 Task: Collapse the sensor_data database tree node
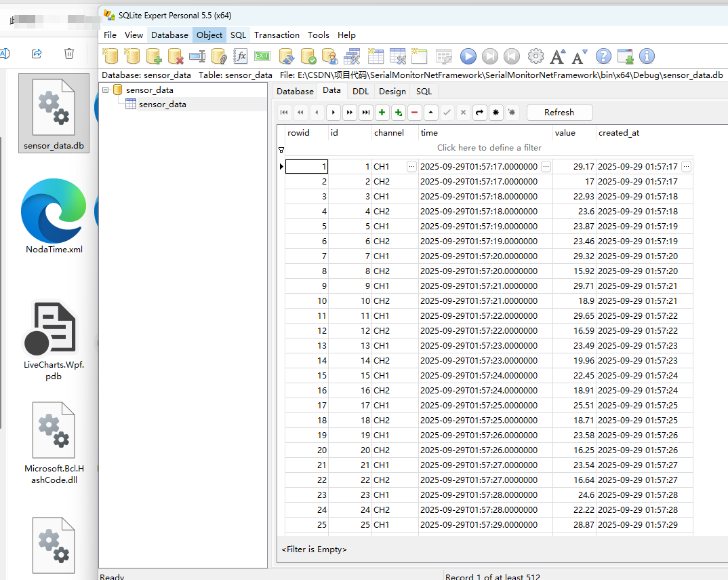pos(105,90)
